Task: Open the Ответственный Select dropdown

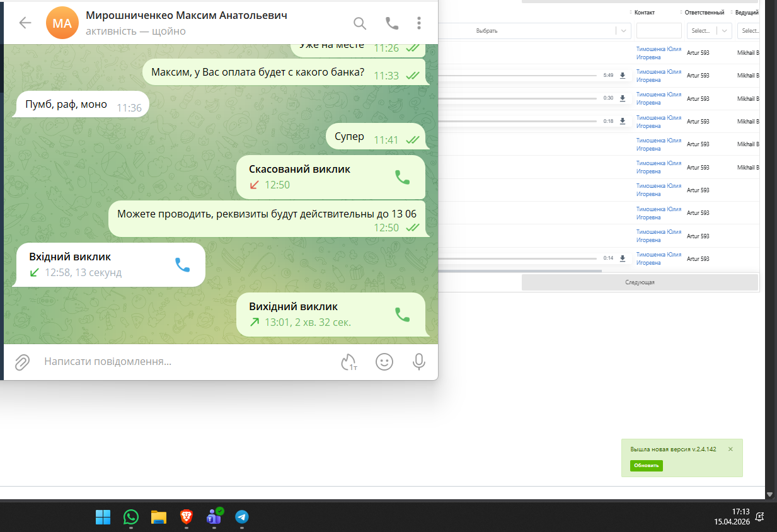Action: 710,31
